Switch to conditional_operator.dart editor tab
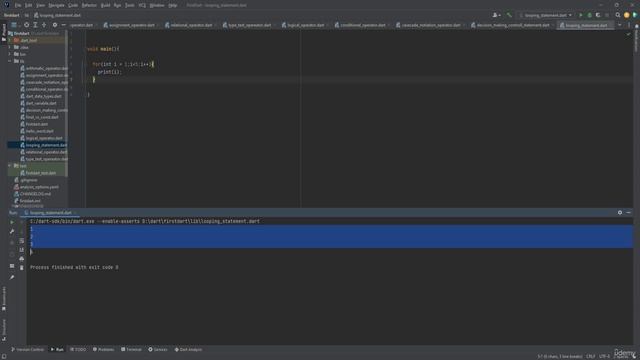This screenshot has width=640, height=360. (362, 25)
